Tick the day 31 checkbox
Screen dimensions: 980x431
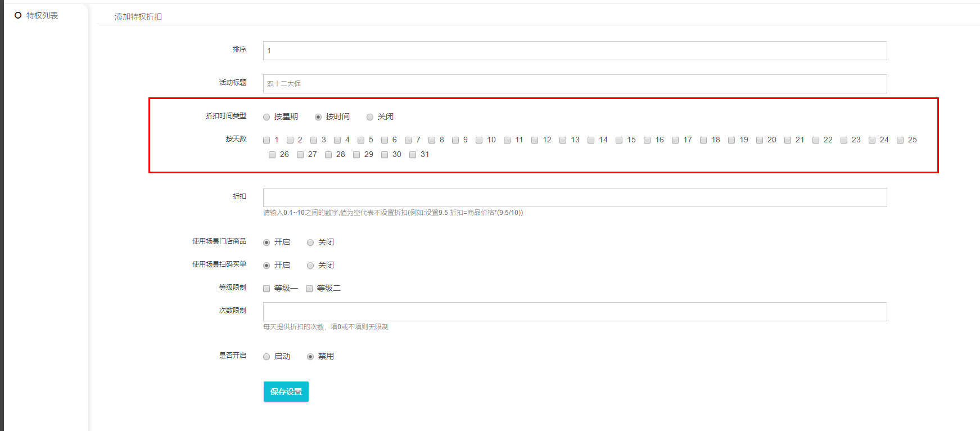413,155
